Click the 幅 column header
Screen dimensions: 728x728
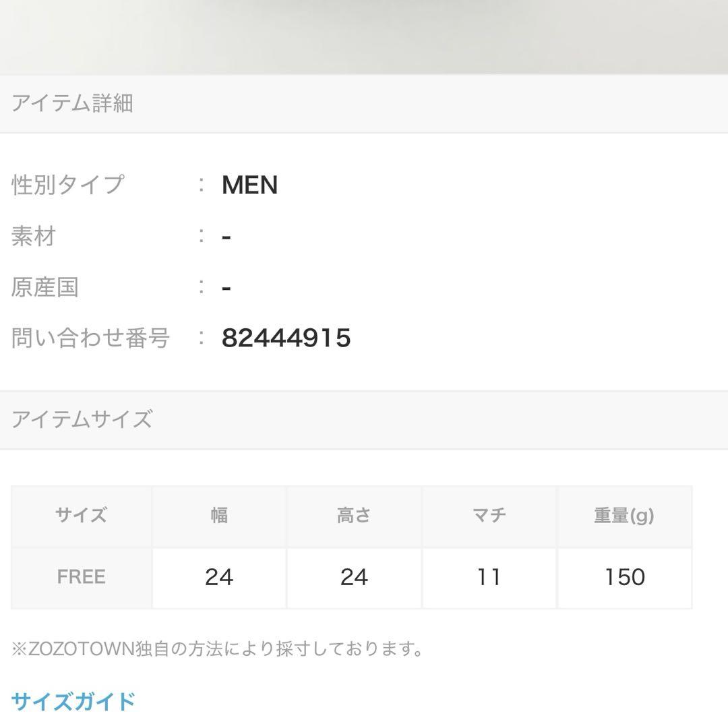219,516
